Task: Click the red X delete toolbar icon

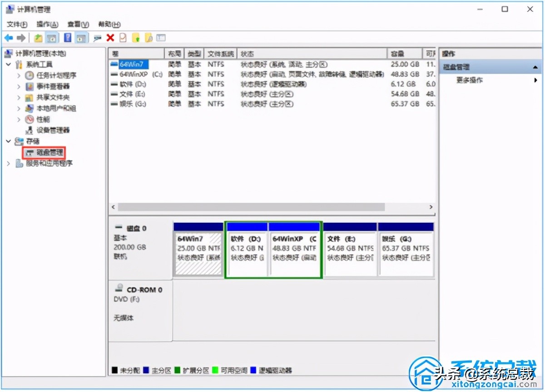Action: (x=110, y=38)
